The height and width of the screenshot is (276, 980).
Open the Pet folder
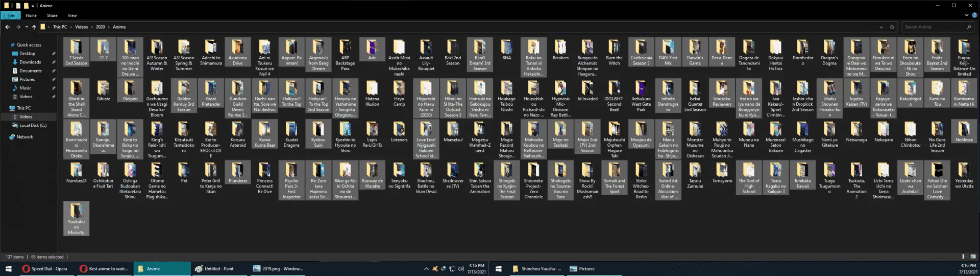(x=184, y=172)
